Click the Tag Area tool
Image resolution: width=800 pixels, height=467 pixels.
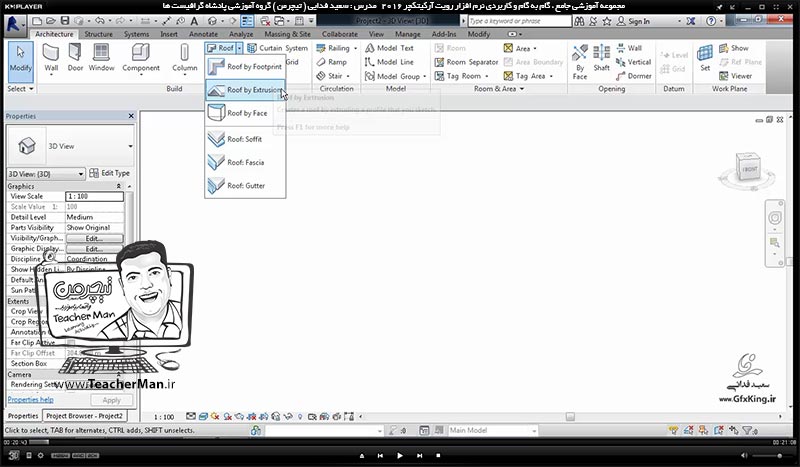(524, 76)
